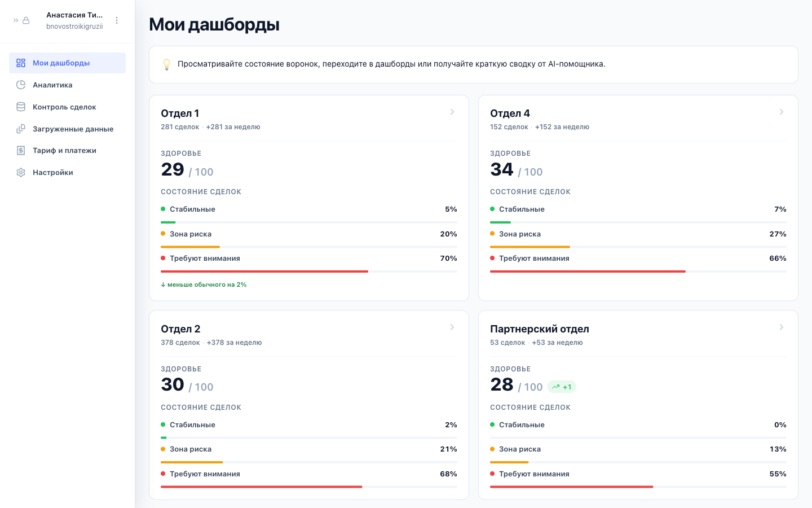Viewport: 812px width, 508px height.
Task: Click the +1 trend badge in Партнерский отдел
Action: (562, 387)
